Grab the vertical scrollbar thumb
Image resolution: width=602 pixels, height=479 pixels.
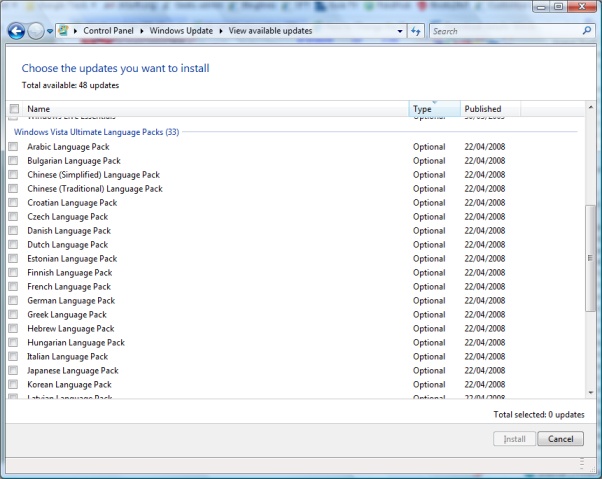(x=590, y=258)
